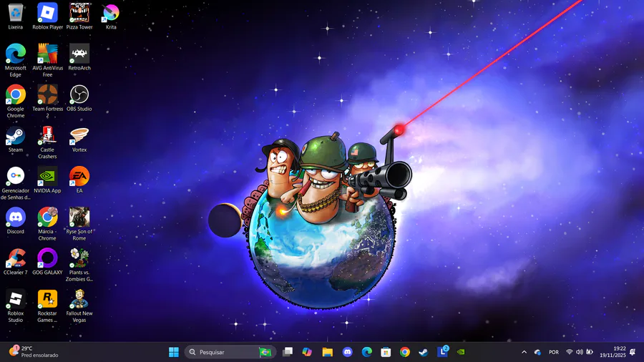Image resolution: width=644 pixels, height=362 pixels.
Task: Open the Windows Start menu
Action: (x=174, y=352)
